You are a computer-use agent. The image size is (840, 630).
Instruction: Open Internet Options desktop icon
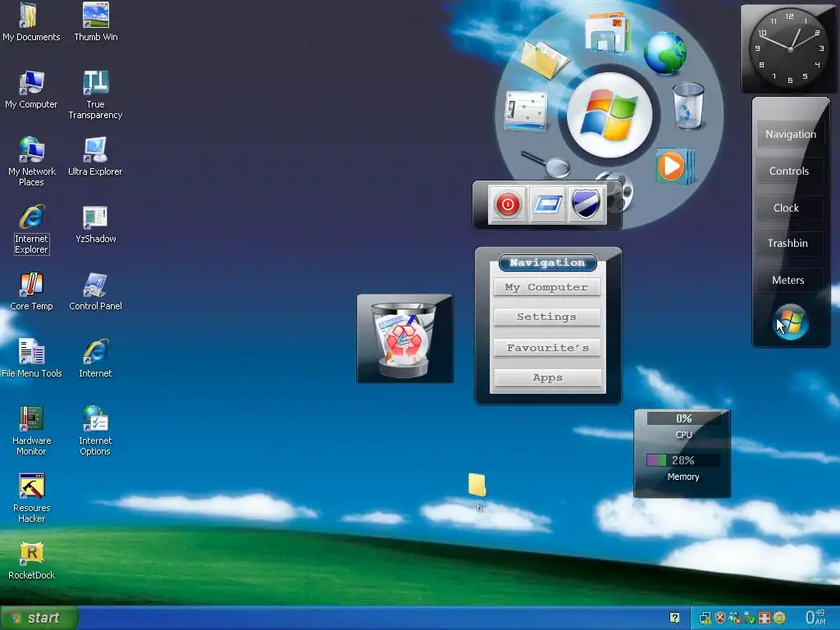pyautogui.click(x=95, y=431)
